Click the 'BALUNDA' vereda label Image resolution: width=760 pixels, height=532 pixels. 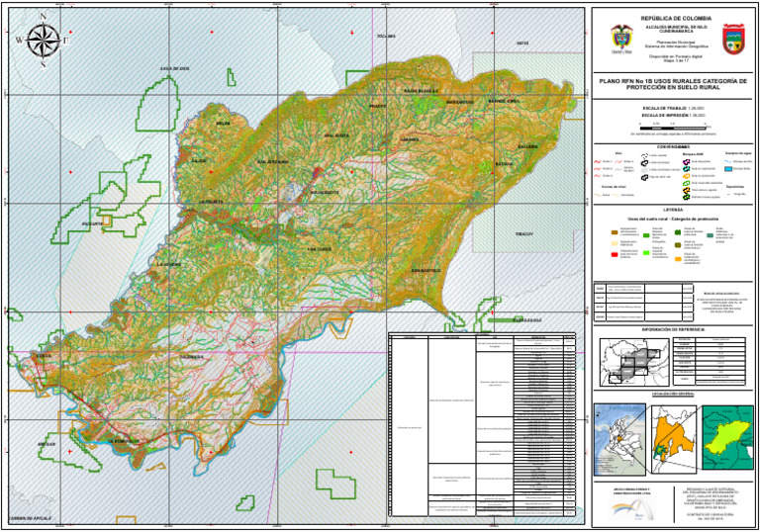tap(527, 146)
